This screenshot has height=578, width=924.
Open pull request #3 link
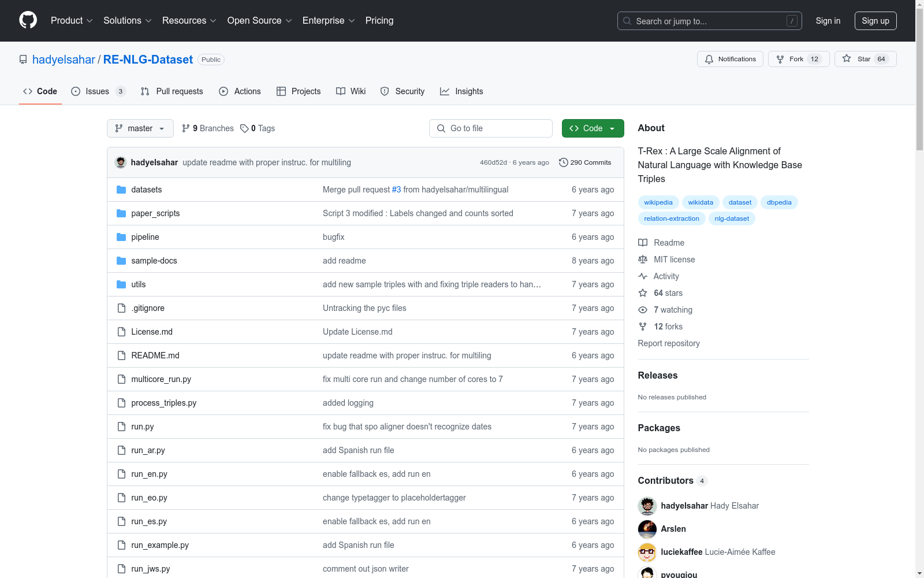point(396,190)
